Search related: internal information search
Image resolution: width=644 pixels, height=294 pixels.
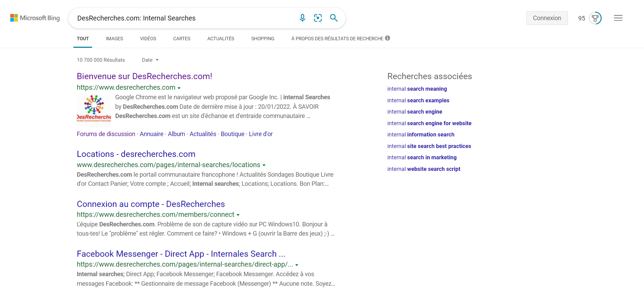421,134
